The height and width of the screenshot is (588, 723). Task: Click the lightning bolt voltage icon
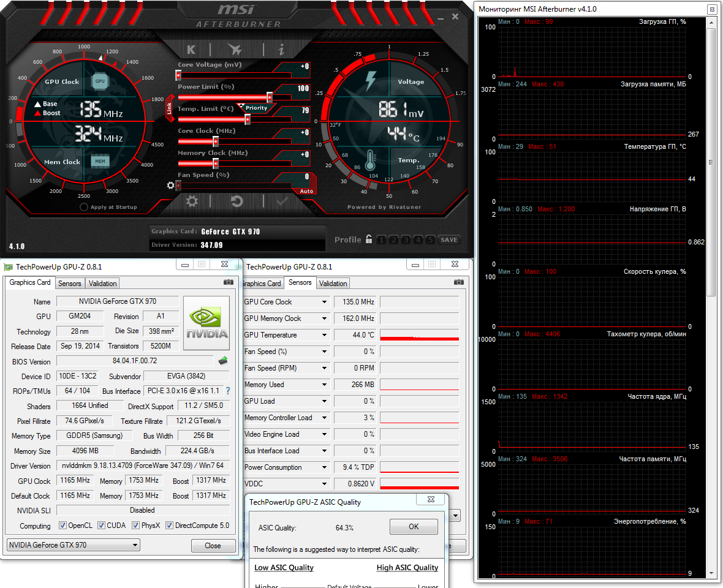point(371,81)
